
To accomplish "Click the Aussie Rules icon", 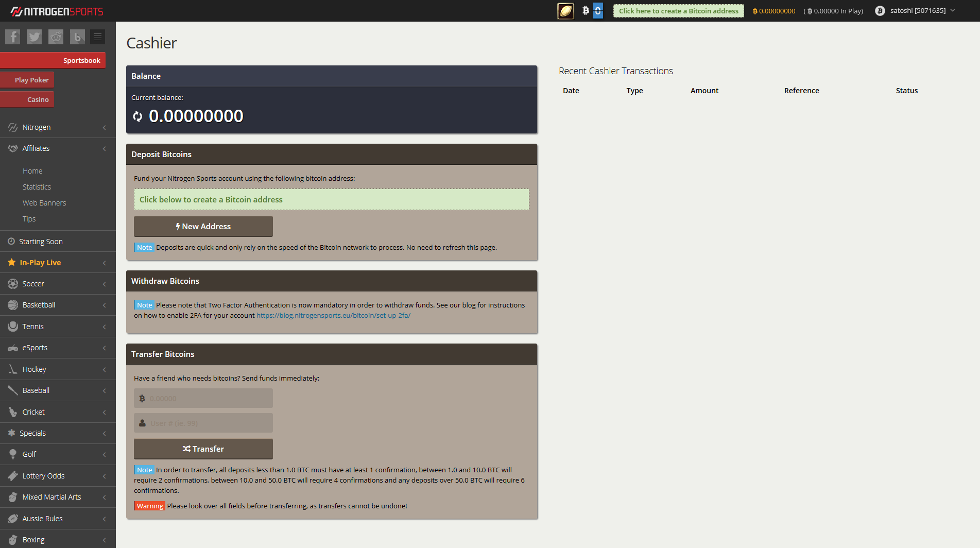I will [x=13, y=519].
